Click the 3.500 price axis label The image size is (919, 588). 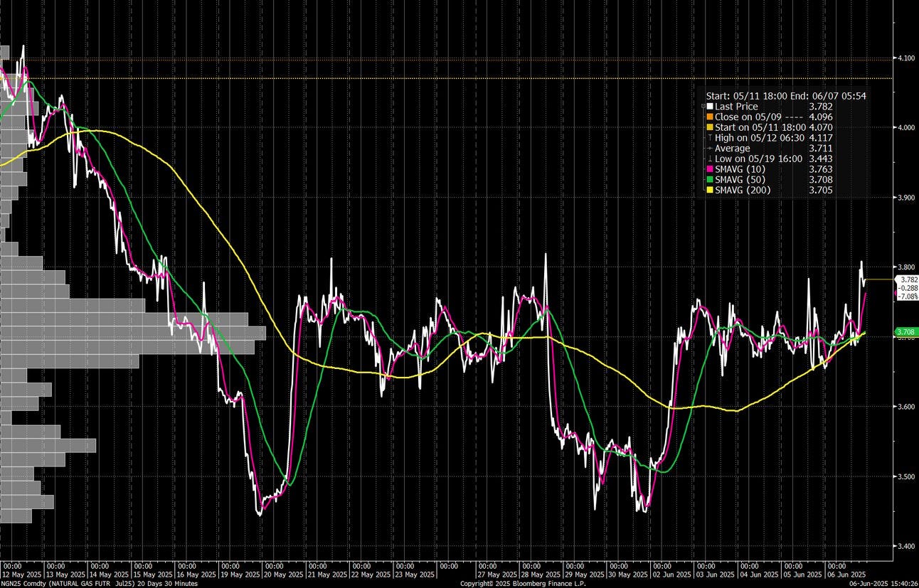(x=906, y=476)
